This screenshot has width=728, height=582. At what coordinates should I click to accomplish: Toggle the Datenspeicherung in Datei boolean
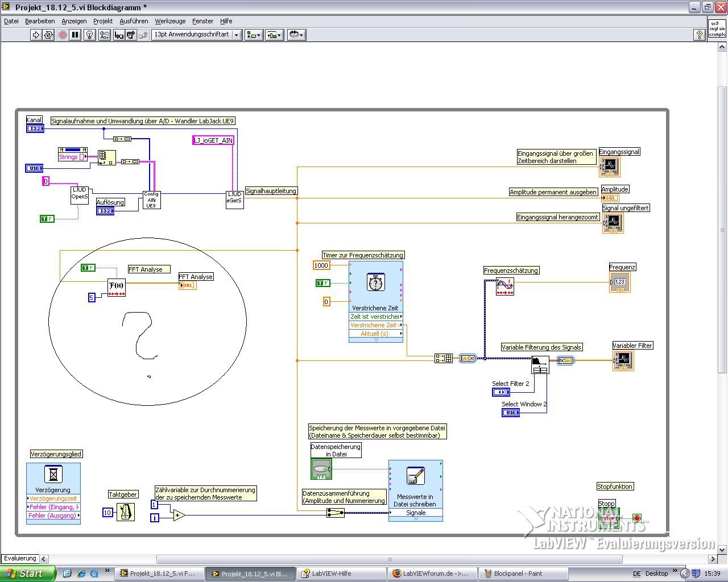[321, 469]
